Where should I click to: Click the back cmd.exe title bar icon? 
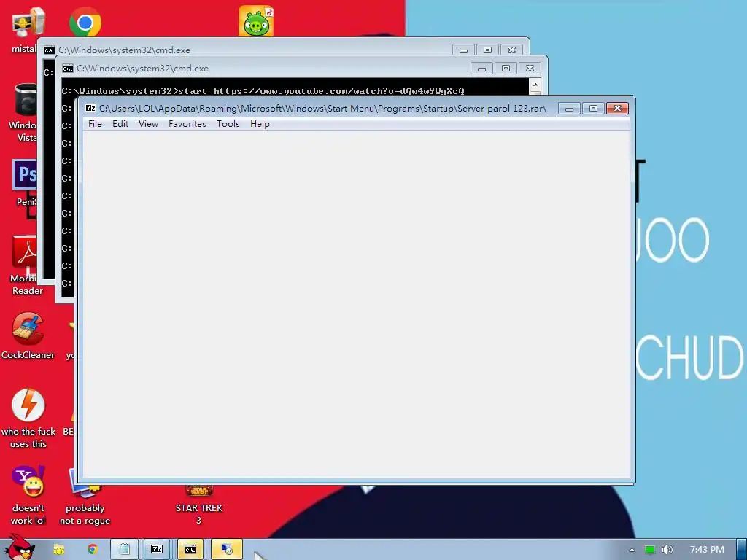tap(50, 50)
